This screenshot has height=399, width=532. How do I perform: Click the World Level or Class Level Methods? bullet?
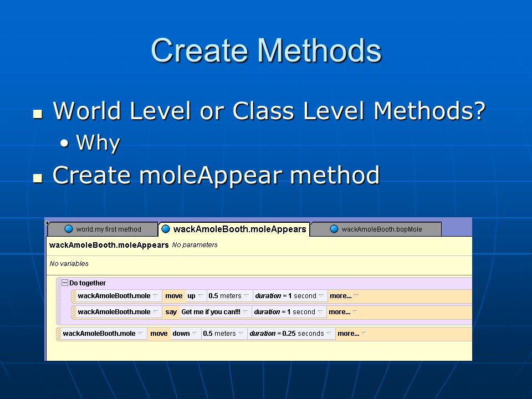pyautogui.click(x=269, y=111)
